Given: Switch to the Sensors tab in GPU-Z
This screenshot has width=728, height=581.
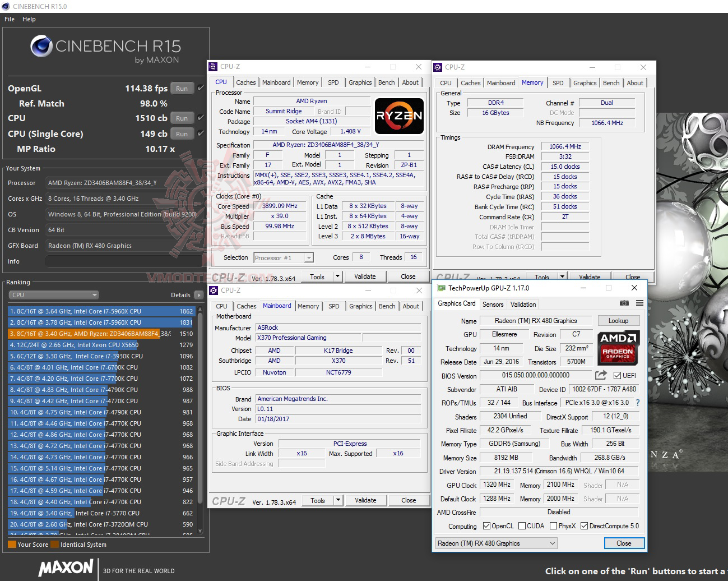Looking at the screenshot, I should click(x=493, y=304).
